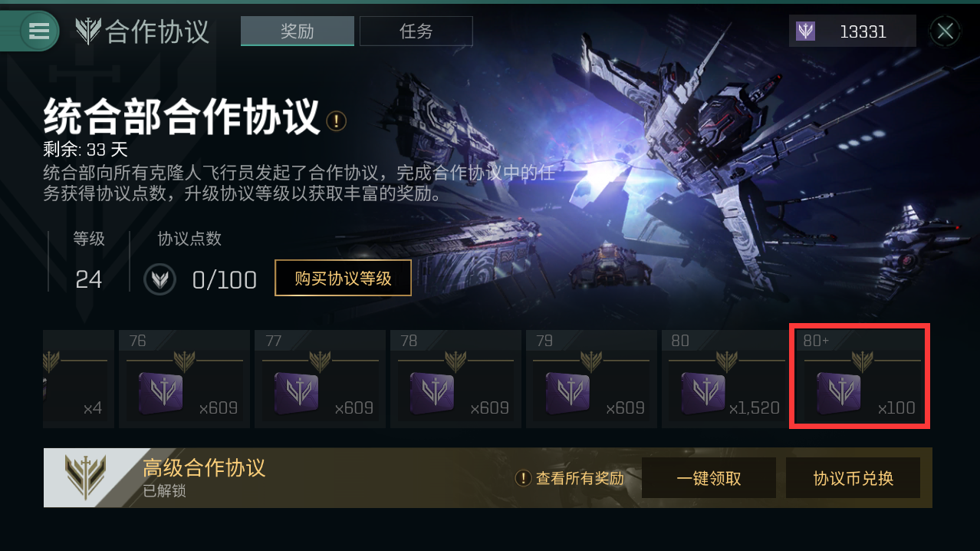The image size is (980, 551).
Task: Close the cooperation agreement panel
Action: pos(945,31)
